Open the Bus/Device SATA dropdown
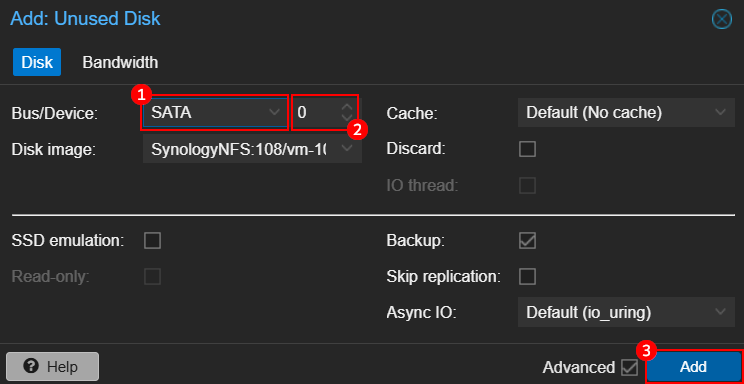744x384 pixels. pyautogui.click(x=215, y=112)
